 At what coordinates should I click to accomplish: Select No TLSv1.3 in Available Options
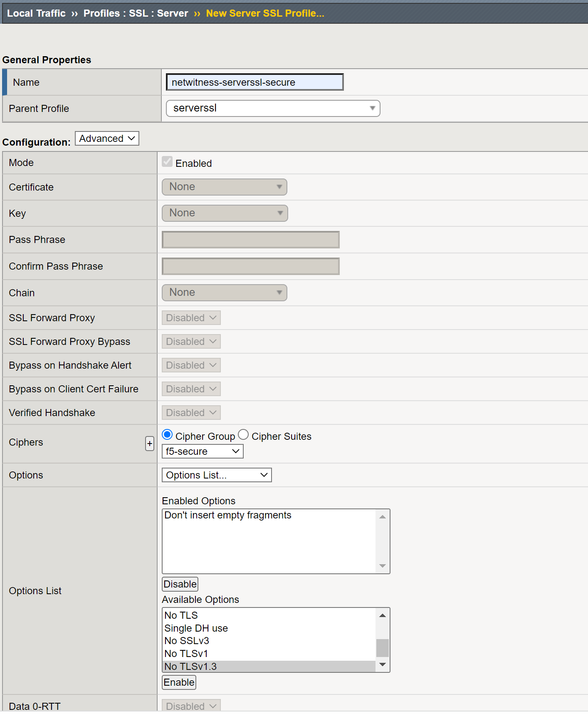pyautogui.click(x=190, y=667)
